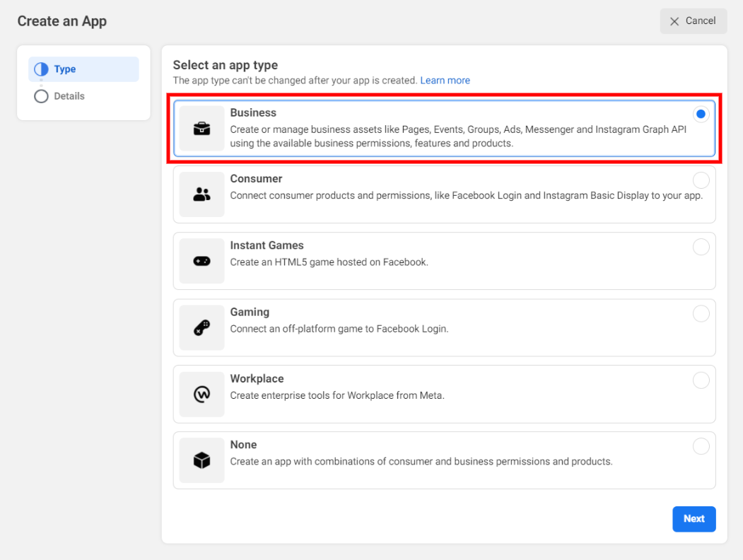This screenshot has height=560, width=743.
Task: Click the empty Details step circle
Action: pyautogui.click(x=41, y=96)
